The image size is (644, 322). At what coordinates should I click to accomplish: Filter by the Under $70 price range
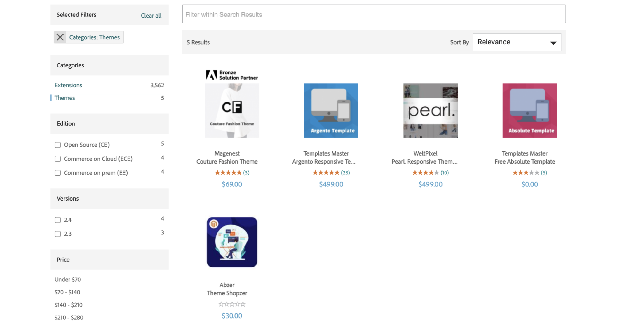tap(67, 279)
